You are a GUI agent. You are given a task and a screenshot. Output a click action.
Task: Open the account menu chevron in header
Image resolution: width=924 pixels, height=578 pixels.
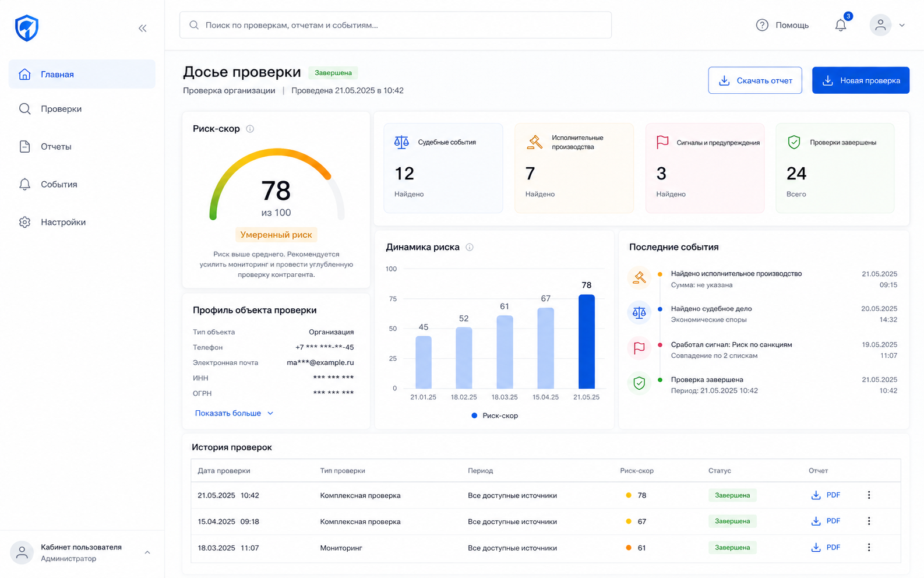902,25
